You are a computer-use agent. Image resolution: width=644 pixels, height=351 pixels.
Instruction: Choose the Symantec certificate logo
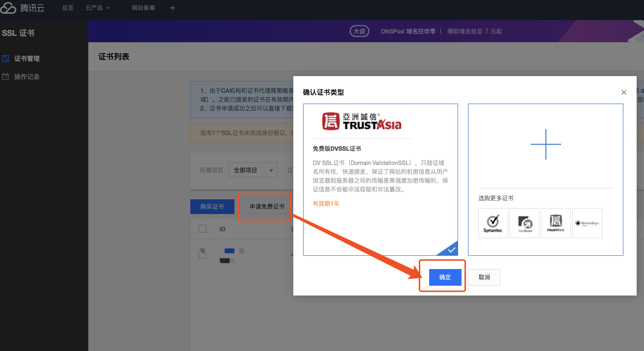click(493, 223)
